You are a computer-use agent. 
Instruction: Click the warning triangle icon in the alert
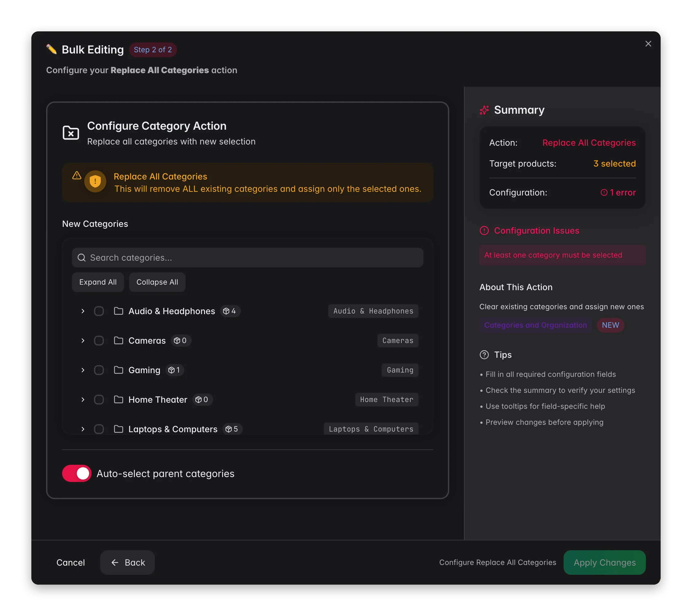click(77, 175)
